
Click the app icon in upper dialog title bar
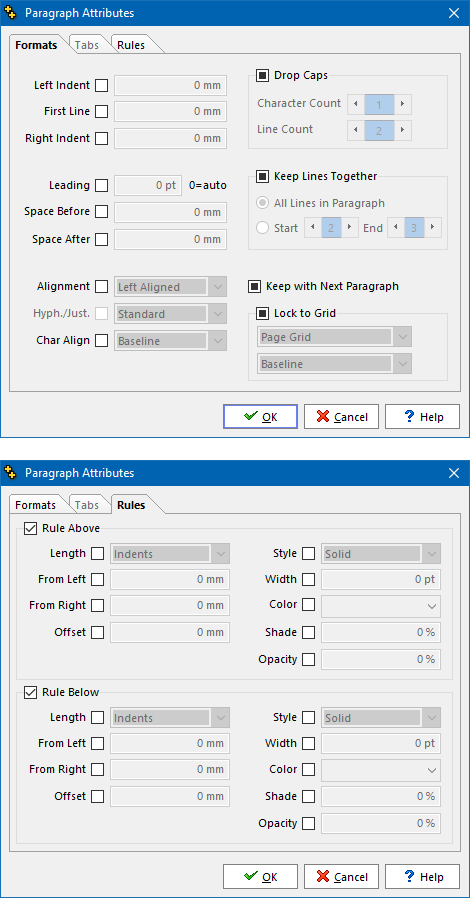10,13
